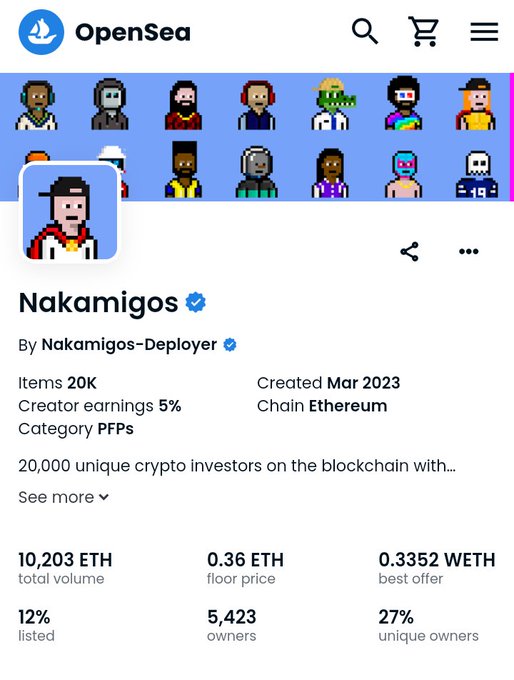The height and width of the screenshot is (680, 514).
Task: Click the crocodile character in banner
Action: coord(333,104)
